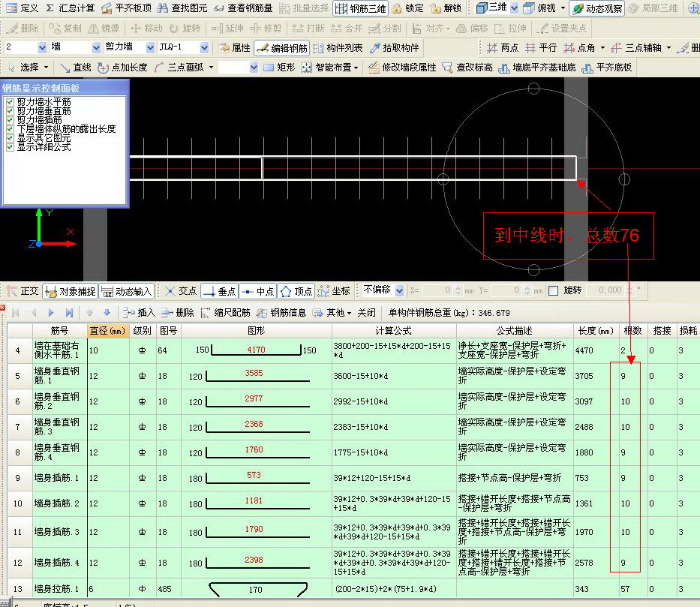Select 点加长度 point plus length tool
This screenshot has height=607, width=700.
(122, 67)
